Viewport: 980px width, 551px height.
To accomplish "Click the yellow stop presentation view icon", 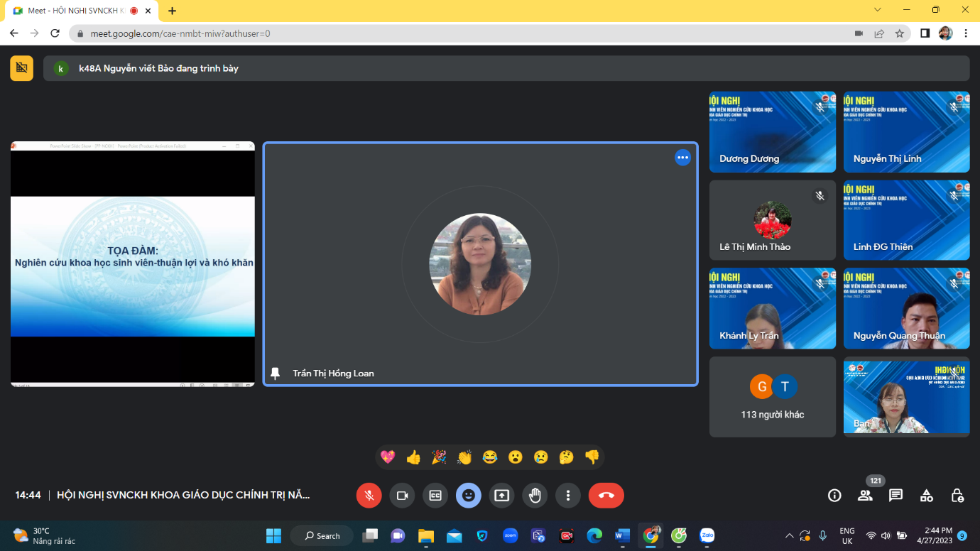I will [21, 68].
